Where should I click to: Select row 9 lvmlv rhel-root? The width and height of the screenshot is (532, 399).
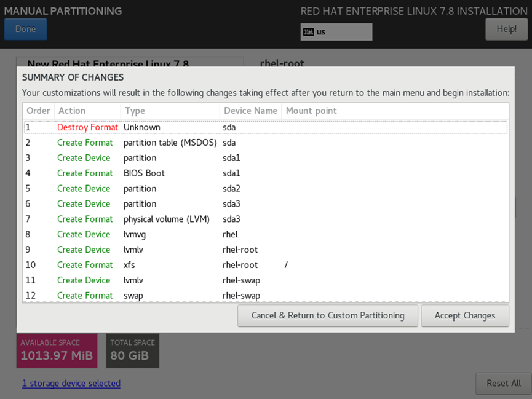point(266,250)
